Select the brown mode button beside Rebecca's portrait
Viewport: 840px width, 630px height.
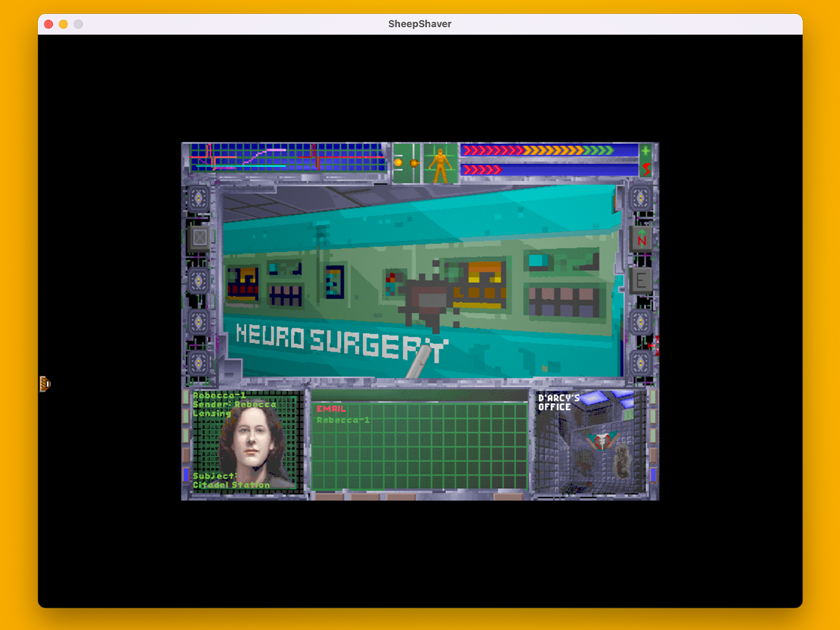tap(186, 455)
